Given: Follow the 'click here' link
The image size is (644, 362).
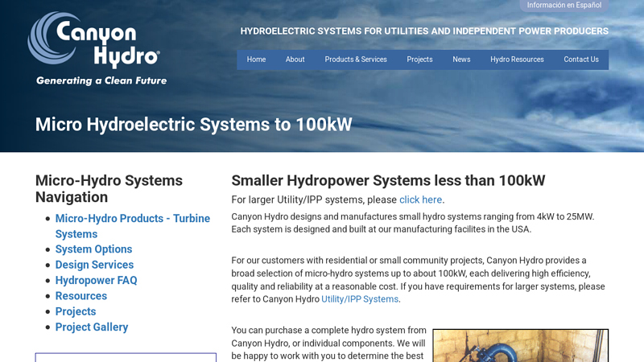Looking at the screenshot, I should click(420, 200).
